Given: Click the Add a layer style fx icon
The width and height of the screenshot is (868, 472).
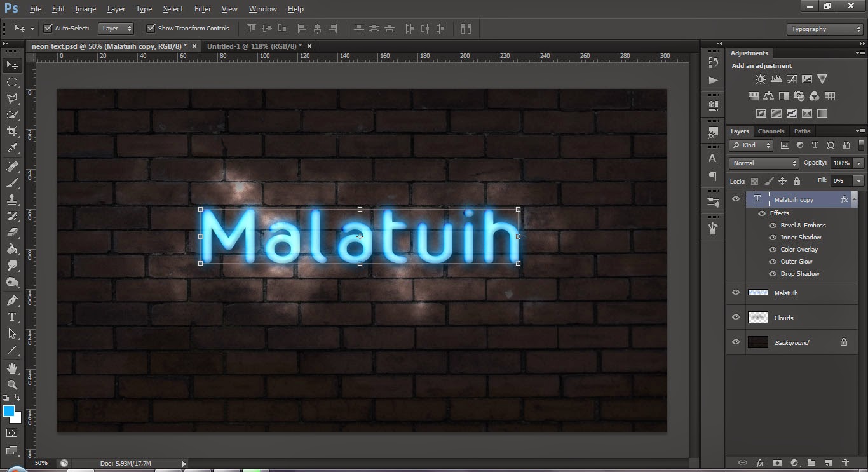Looking at the screenshot, I should (760, 463).
